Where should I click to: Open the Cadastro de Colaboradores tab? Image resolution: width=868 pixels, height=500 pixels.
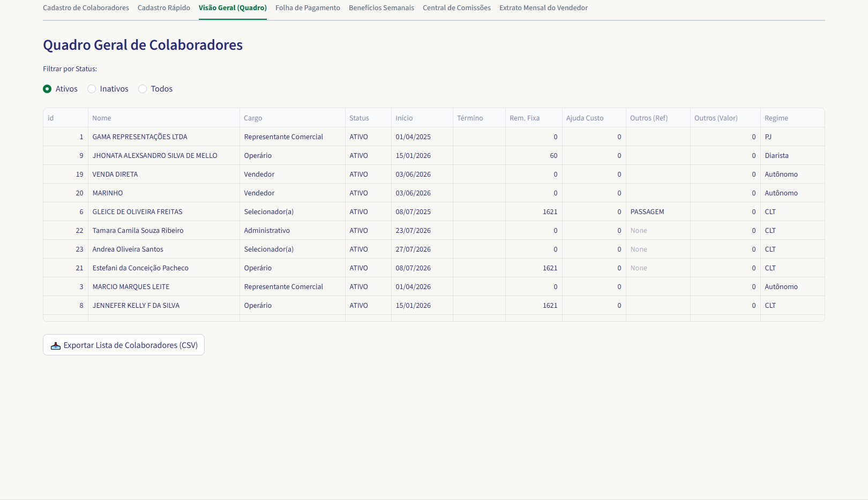click(x=86, y=8)
